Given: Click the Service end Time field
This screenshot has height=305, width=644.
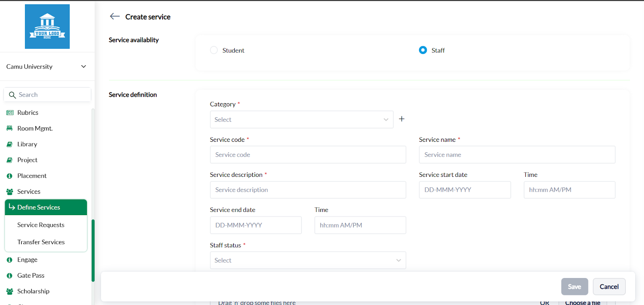Looking at the screenshot, I should [x=360, y=225].
